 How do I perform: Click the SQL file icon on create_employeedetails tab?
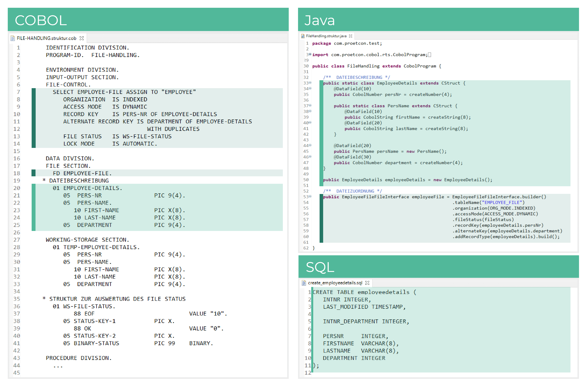click(304, 283)
